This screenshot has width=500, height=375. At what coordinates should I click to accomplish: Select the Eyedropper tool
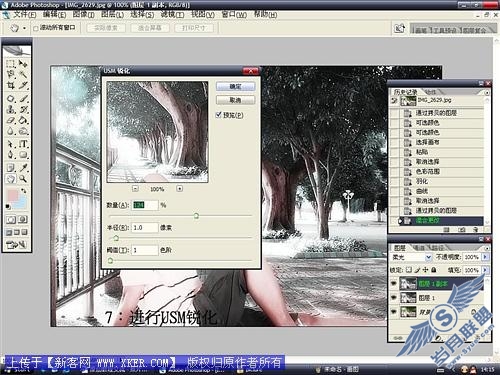coord(23,167)
